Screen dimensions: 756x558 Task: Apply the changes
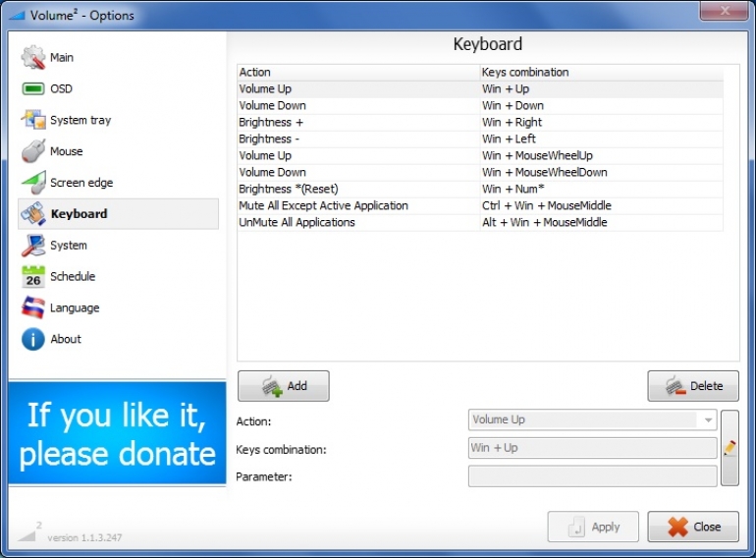pos(593,527)
